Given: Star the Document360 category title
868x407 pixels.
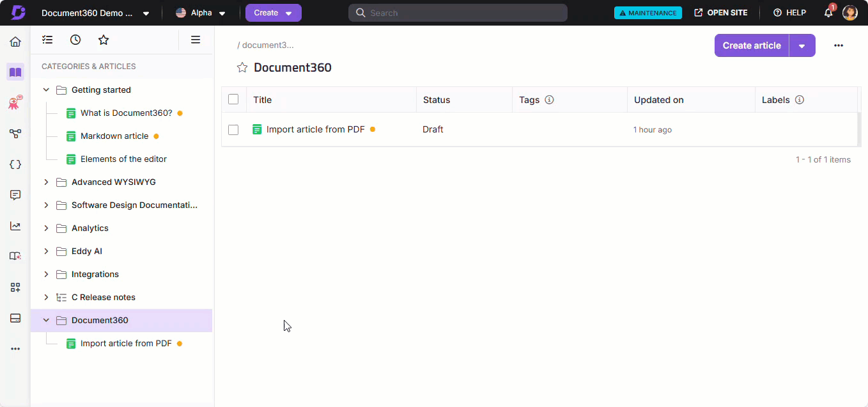Looking at the screenshot, I should [242, 68].
